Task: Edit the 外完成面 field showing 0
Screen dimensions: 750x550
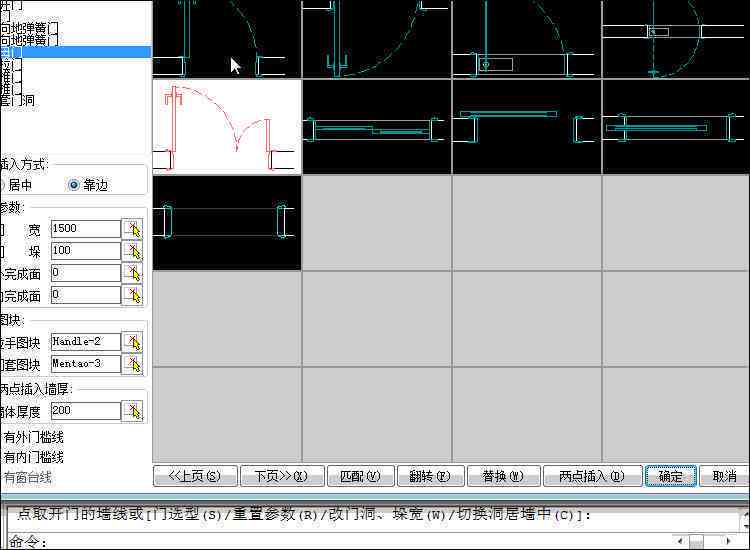Action: [x=86, y=273]
